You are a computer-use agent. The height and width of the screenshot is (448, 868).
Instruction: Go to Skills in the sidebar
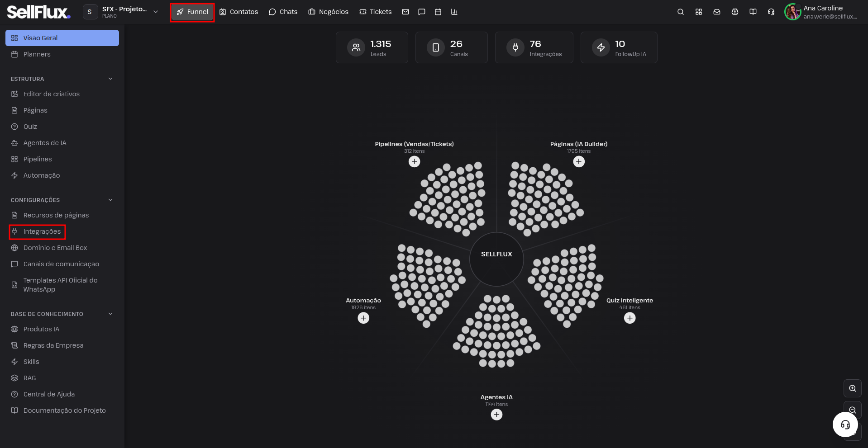click(x=62, y=362)
